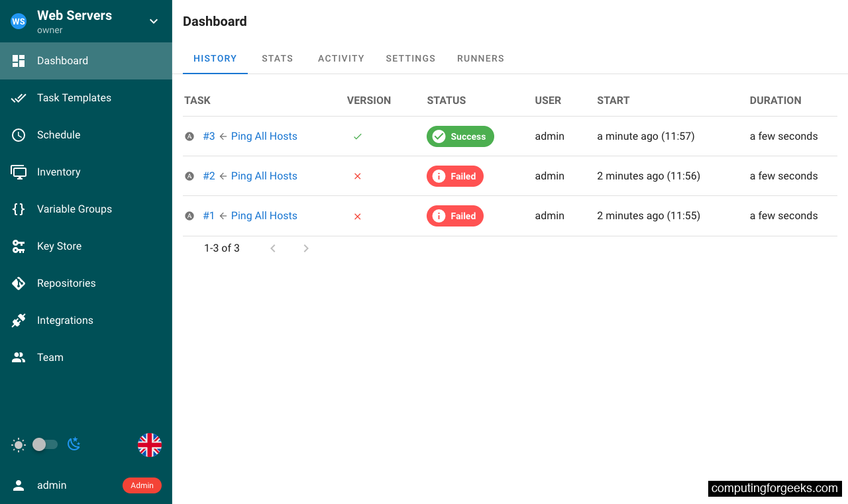The height and width of the screenshot is (504, 848).
Task: Click the Success status badge
Action: [x=460, y=136]
